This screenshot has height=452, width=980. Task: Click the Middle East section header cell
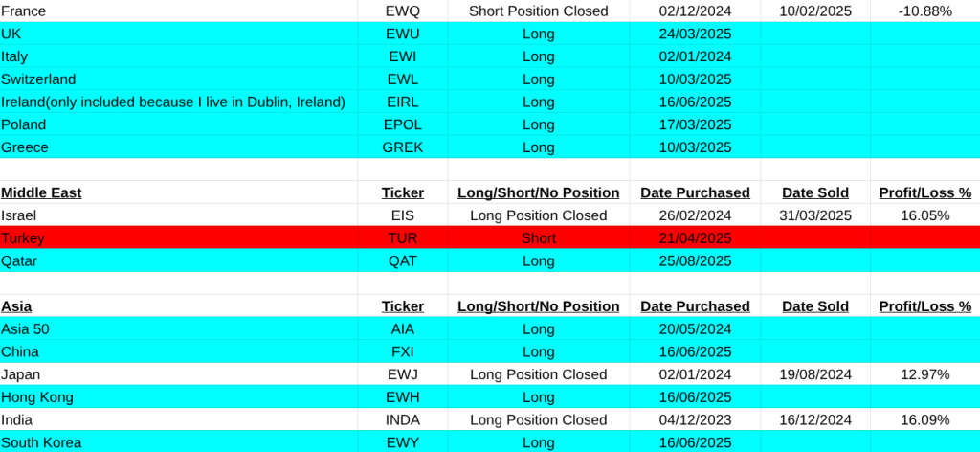[x=41, y=192]
